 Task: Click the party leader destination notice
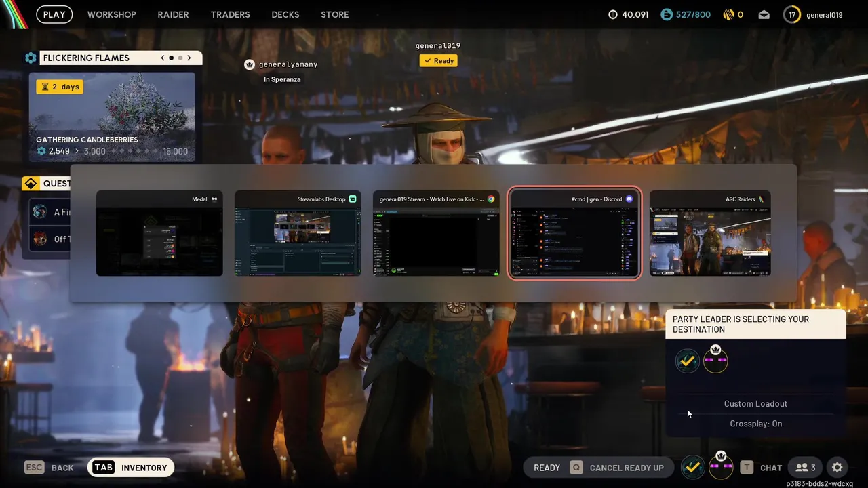(755, 324)
